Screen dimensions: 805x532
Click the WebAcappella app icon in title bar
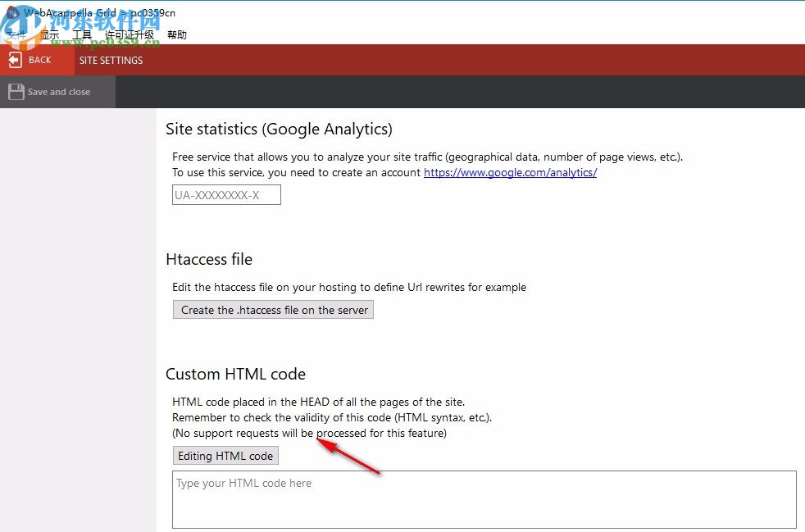(x=12, y=13)
